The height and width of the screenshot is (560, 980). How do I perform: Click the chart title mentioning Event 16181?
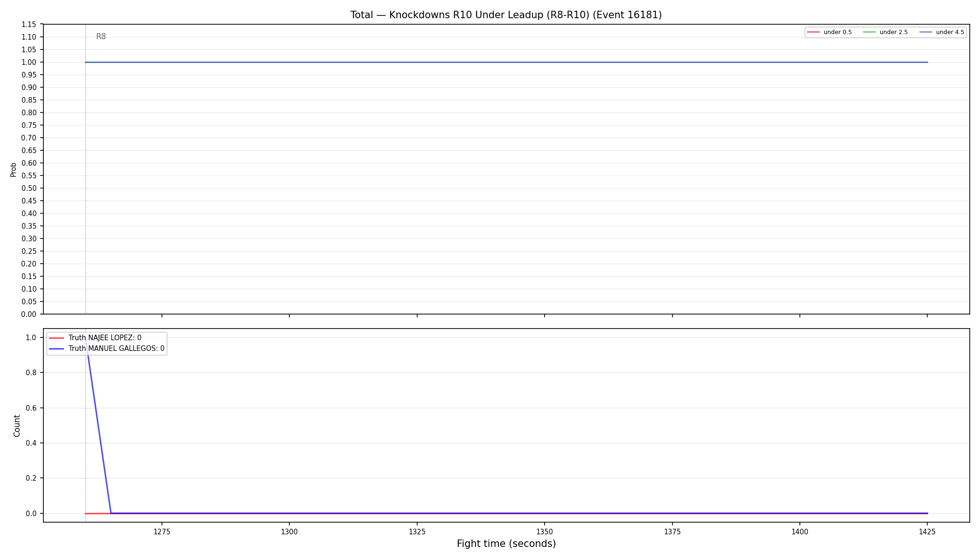506,15
